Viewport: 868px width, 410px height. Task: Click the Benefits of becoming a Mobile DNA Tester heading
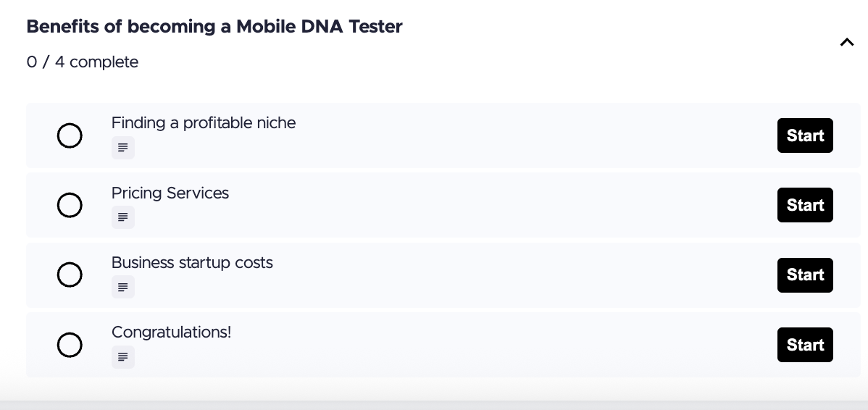(x=214, y=27)
